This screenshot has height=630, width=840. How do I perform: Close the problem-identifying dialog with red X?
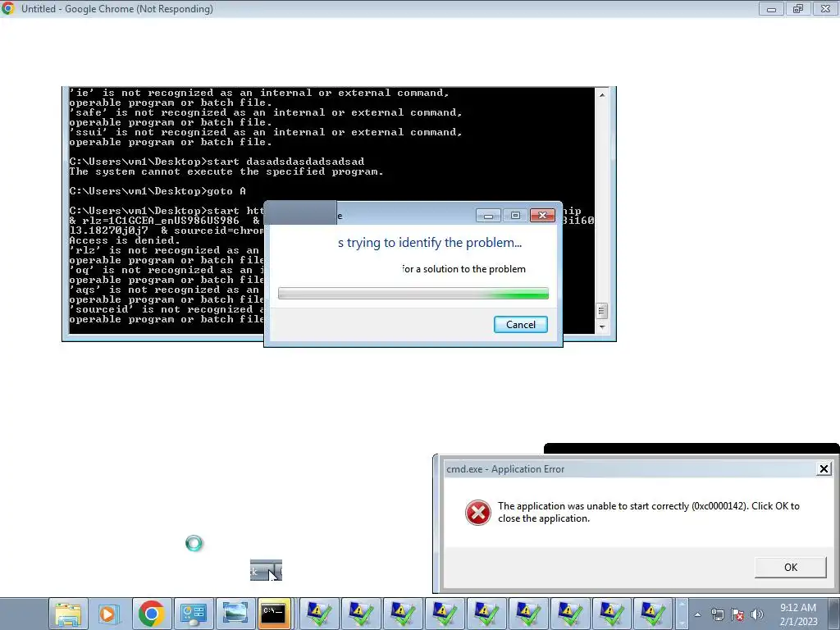point(542,216)
